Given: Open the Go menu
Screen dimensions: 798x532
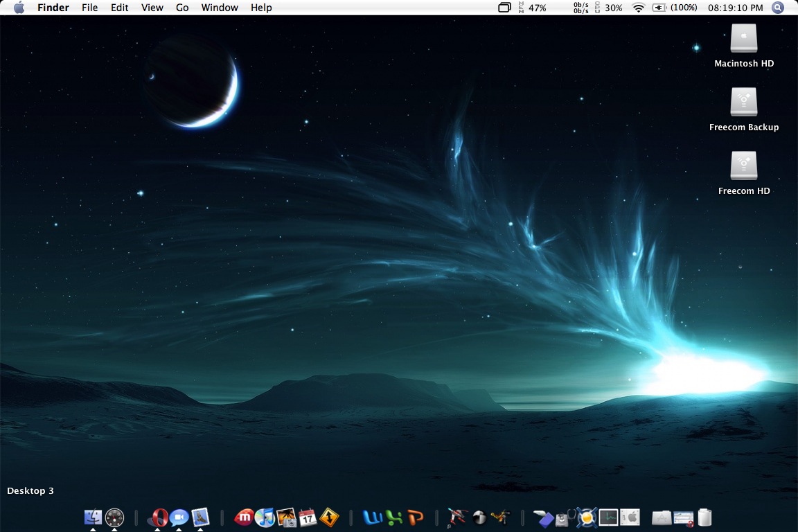Looking at the screenshot, I should click(x=182, y=8).
